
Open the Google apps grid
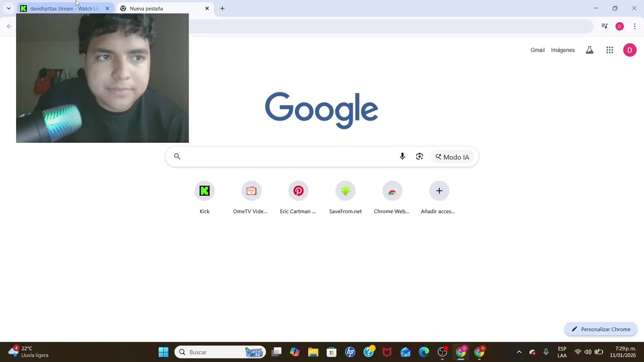(609, 50)
